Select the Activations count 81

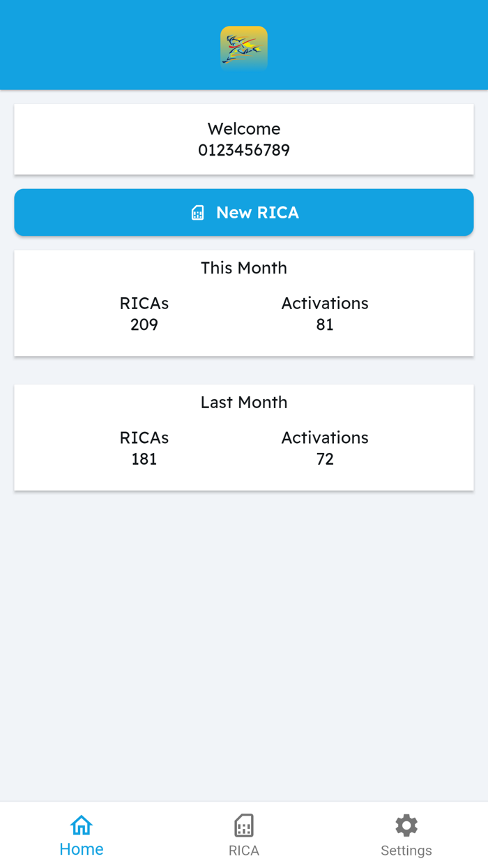pos(325,324)
